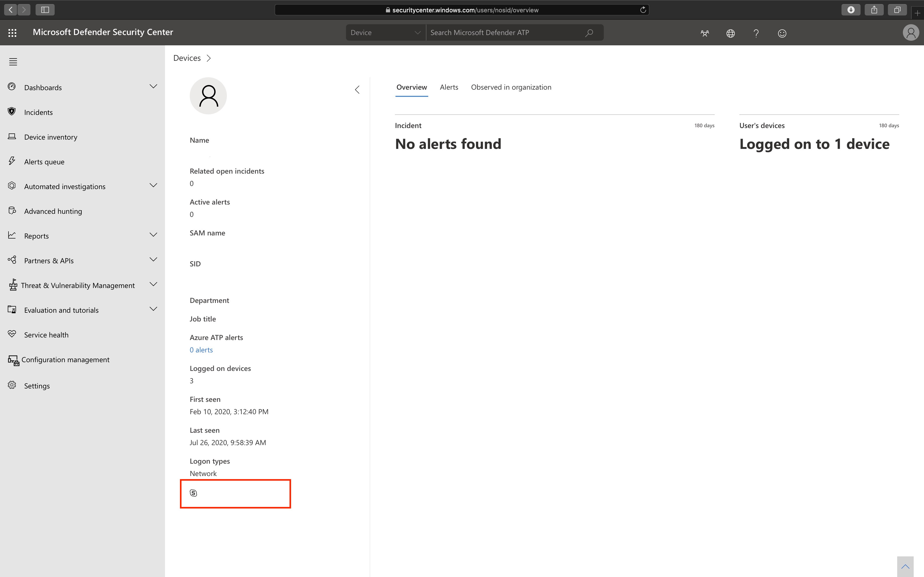The width and height of the screenshot is (924, 577).
Task: Select Device inventory in the sidebar
Action: [x=50, y=137]
